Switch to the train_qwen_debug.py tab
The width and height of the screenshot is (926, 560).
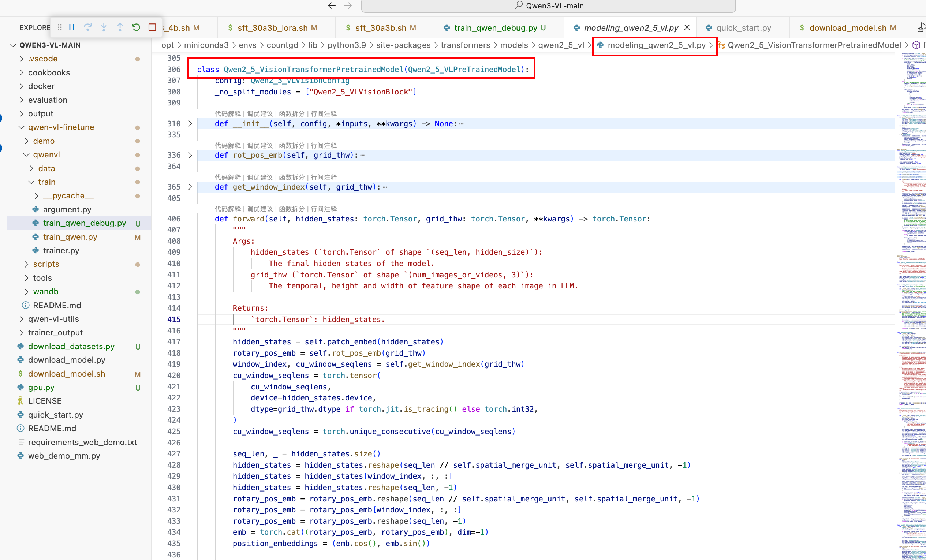tap(495, 28)
